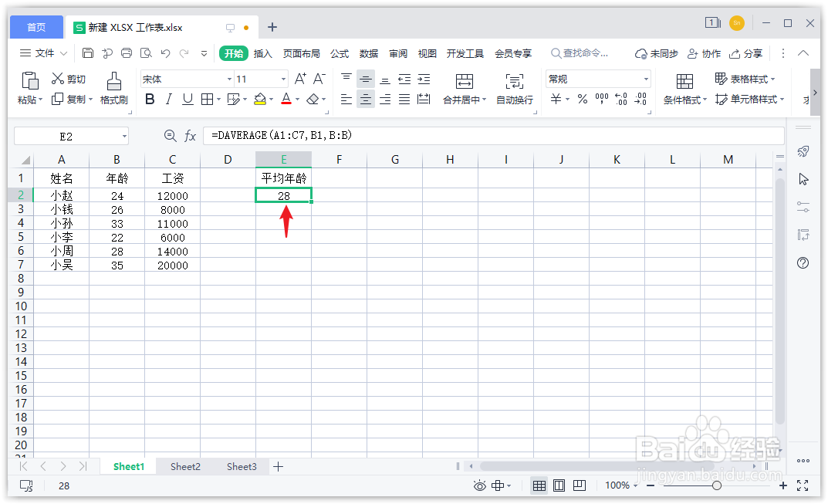Screen dimensions: 828x504
Task: Switch to the Insert tab
Action: click(x=262, y=53)
